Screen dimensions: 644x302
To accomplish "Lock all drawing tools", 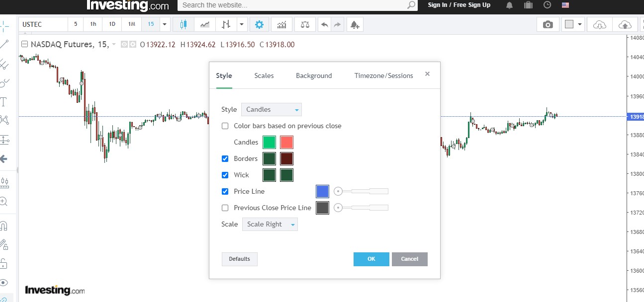I will (4, 263).
